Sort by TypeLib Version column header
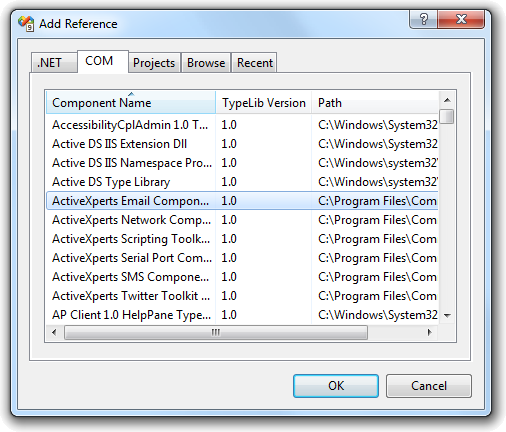This screenshot has height=432, width=506. [264, 103]
